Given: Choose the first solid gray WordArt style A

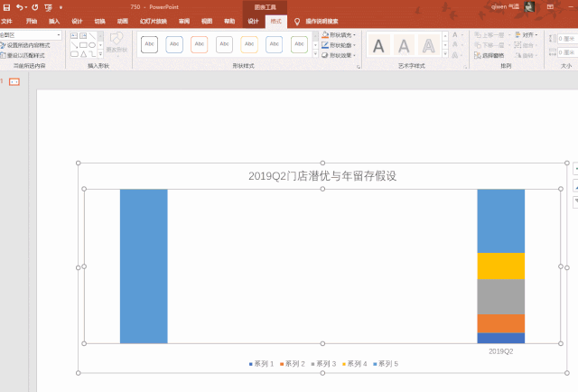Looking at the screenshot, I should click(379, 45).
